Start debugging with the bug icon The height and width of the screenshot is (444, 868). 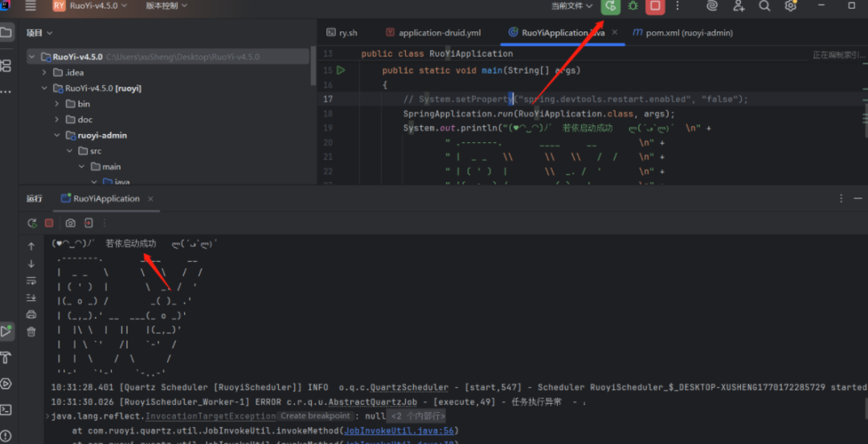[x=633, y=6]
